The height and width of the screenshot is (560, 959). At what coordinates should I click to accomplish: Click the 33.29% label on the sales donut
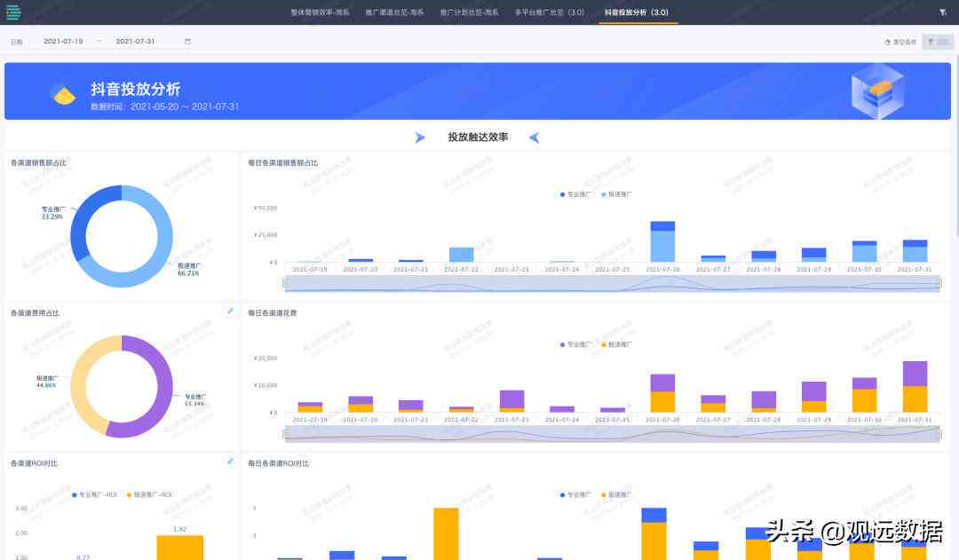point(52,217)
